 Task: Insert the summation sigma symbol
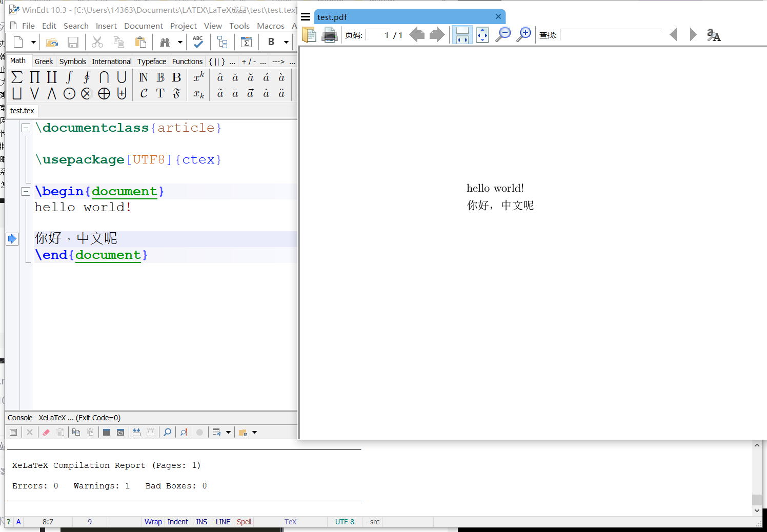(x=17, y=77)
